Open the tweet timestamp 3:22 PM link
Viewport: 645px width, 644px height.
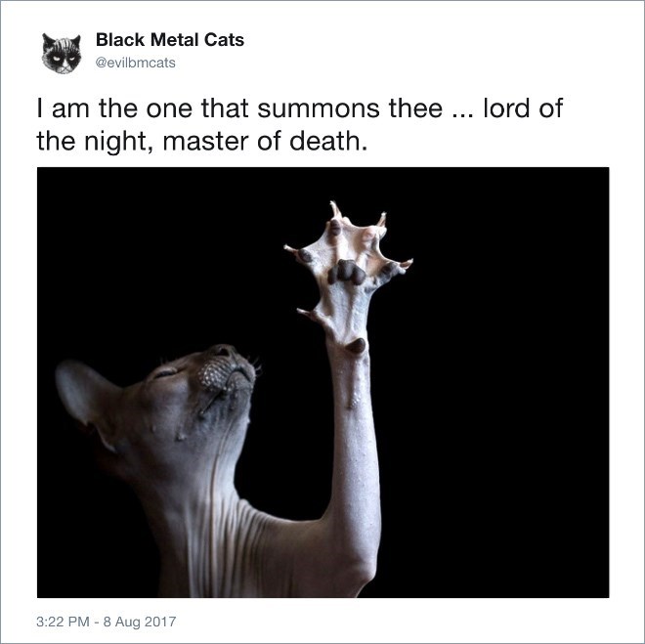63,622
